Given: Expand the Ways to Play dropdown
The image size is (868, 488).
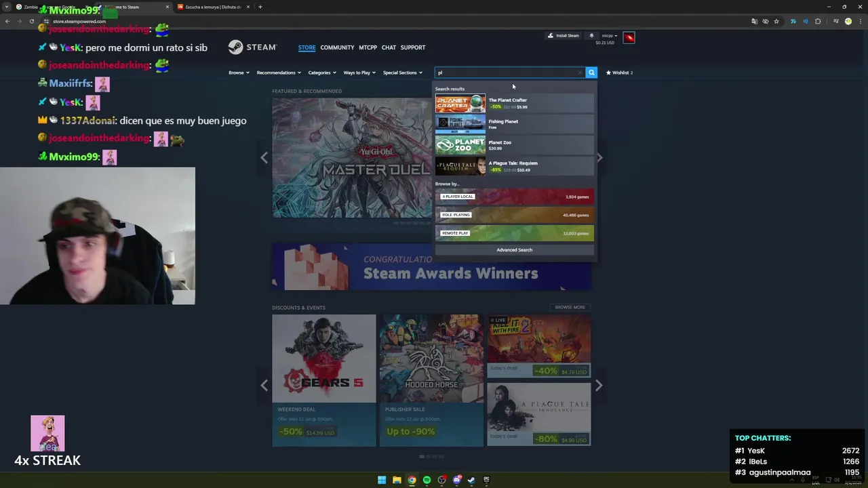Looking at the screenshot, I should click(359, 73).
